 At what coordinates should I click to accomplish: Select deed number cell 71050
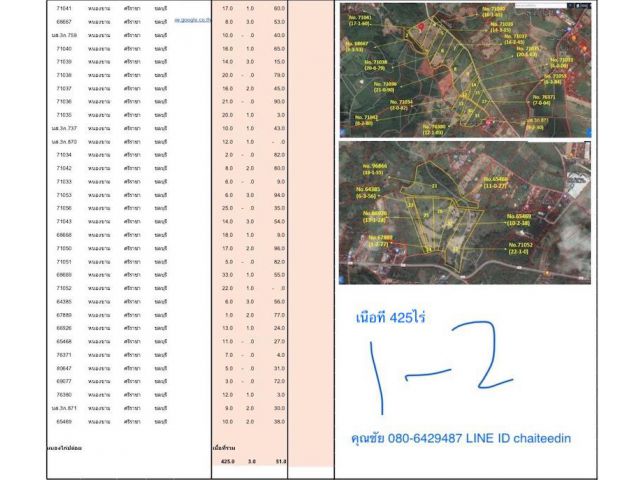(64, 248)
